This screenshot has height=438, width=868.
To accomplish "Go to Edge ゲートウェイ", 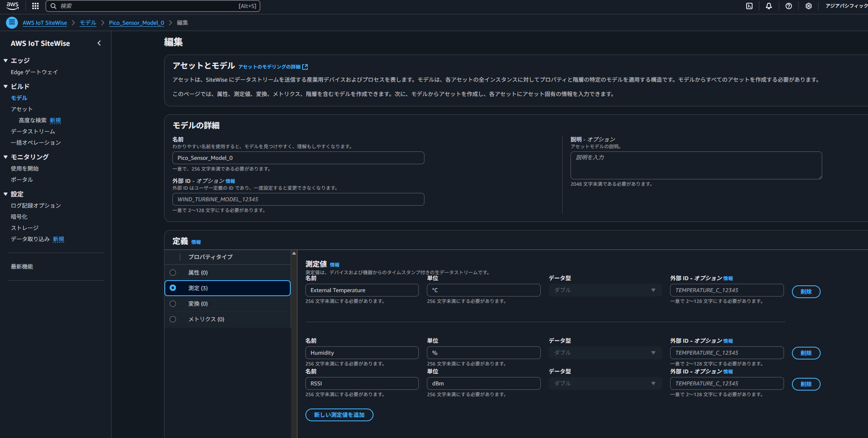I will [x=34, y=72].
